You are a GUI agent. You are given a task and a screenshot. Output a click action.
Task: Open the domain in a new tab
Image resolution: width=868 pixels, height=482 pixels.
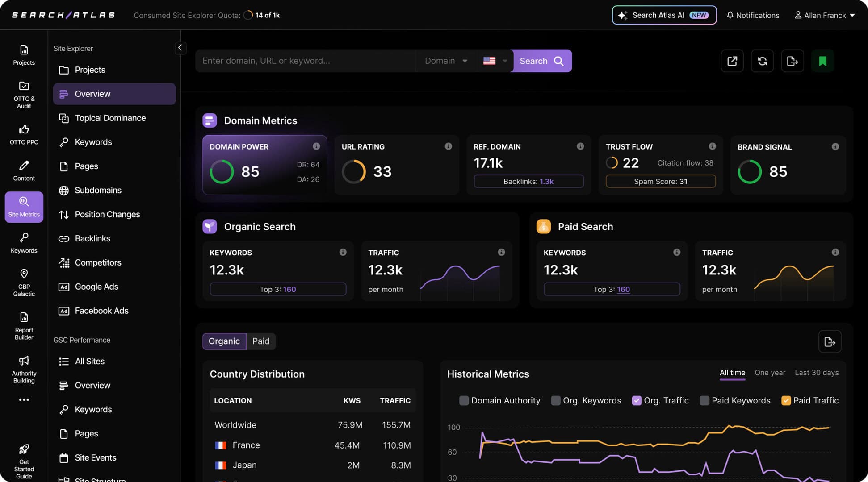(x=732, y=61)
